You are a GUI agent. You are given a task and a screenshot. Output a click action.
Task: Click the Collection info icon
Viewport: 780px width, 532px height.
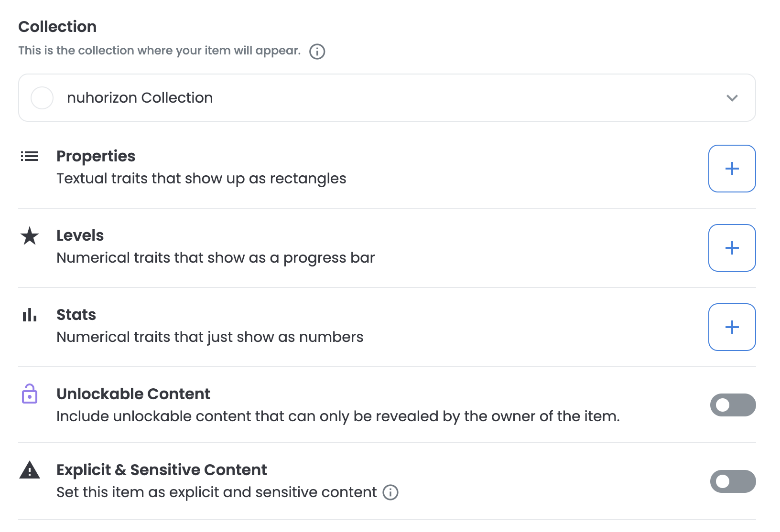tap(317, 51)
